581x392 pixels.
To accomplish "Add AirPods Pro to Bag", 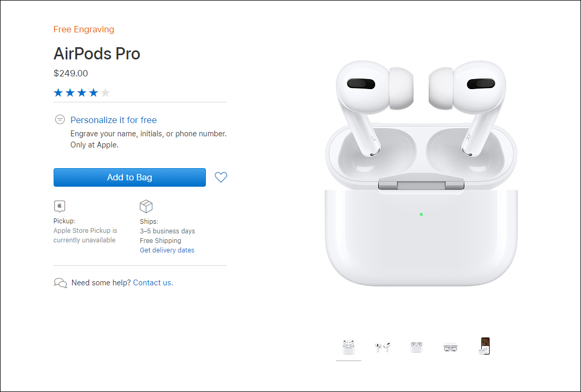I will point(129,178).
